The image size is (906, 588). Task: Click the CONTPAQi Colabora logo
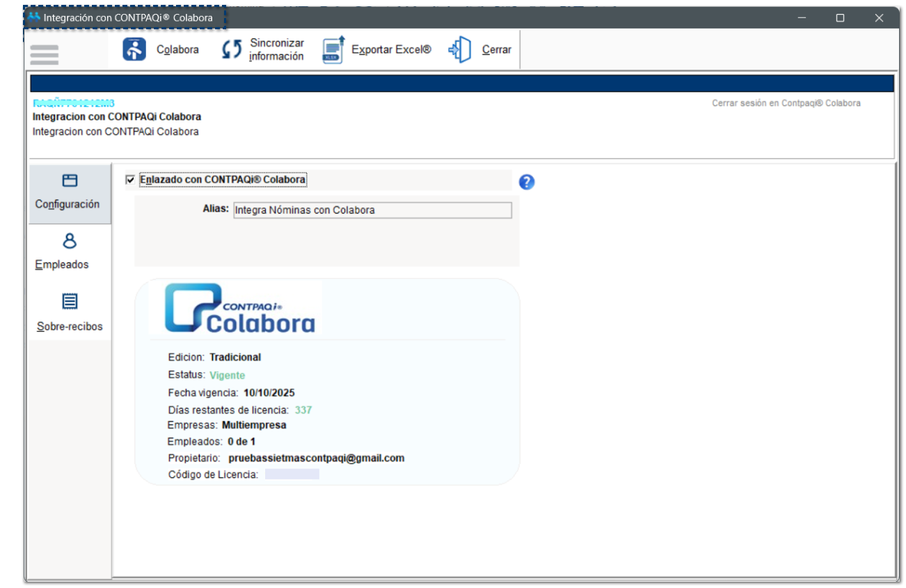[x=239, y=308]
